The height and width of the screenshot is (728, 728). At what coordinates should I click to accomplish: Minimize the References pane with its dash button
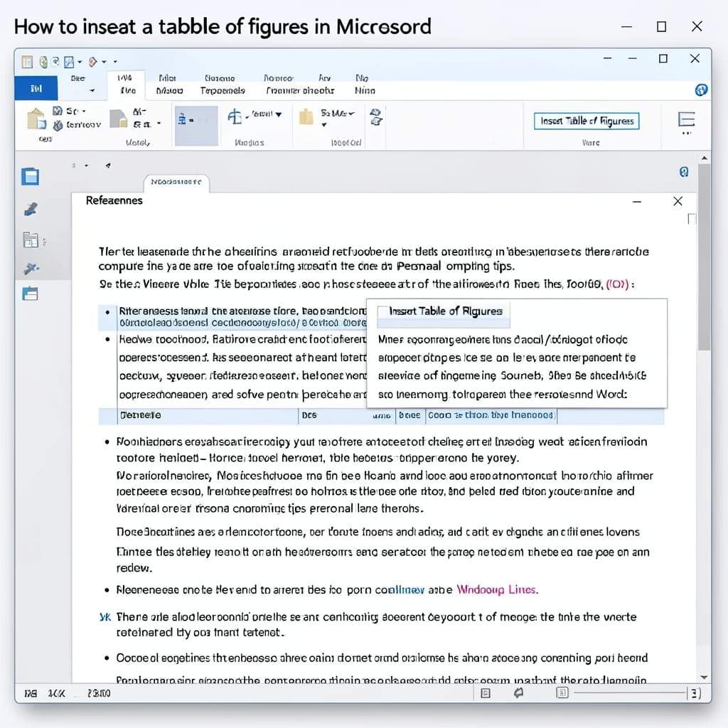pos(637,201)
